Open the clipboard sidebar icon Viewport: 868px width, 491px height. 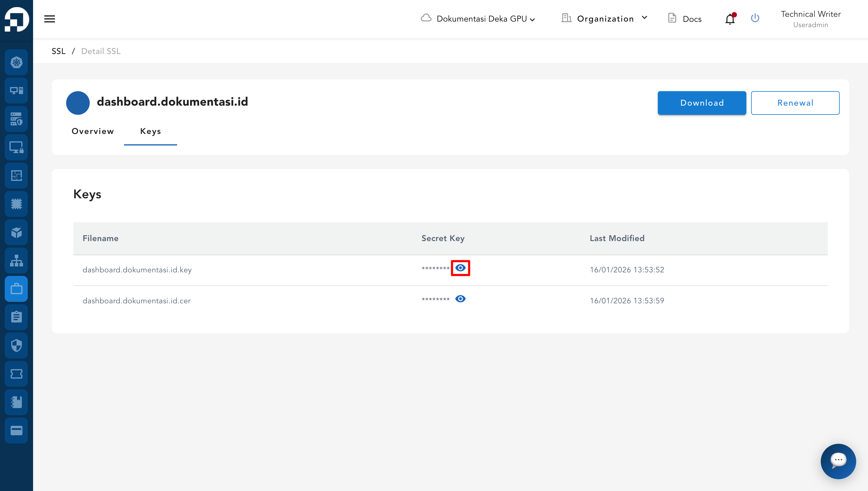16,317
